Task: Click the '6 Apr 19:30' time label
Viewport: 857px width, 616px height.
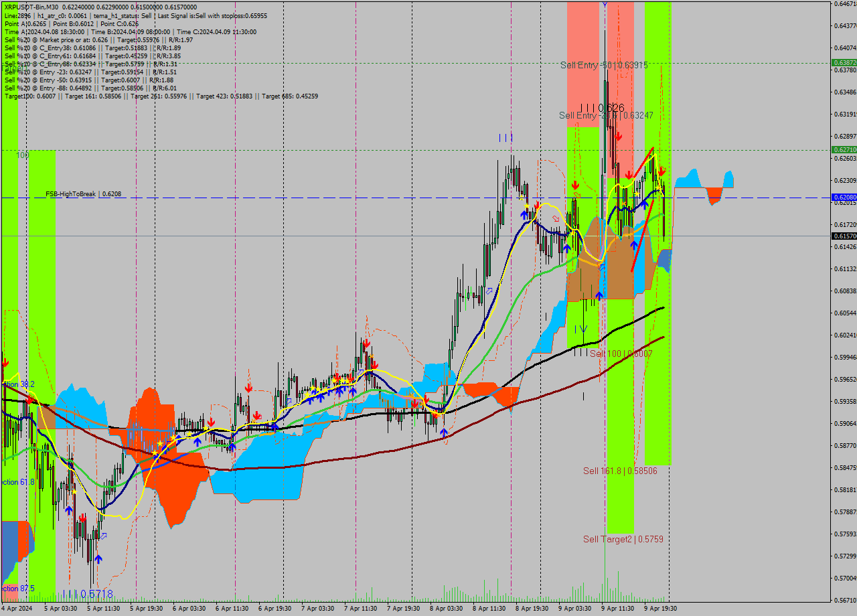Action: tap(275, 609)
